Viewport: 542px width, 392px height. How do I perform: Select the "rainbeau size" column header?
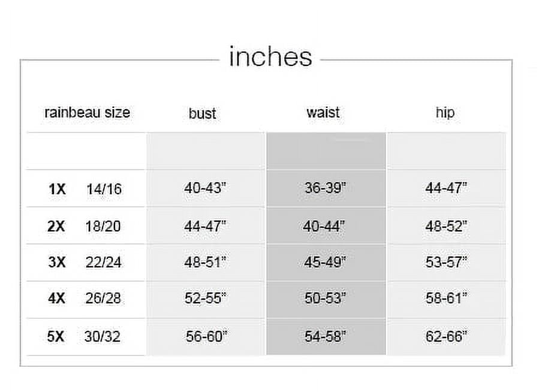click(87, 113)
